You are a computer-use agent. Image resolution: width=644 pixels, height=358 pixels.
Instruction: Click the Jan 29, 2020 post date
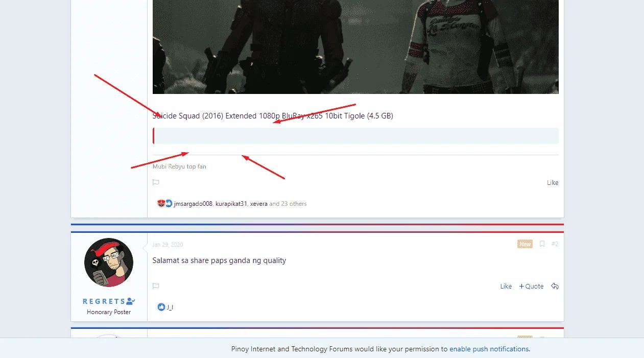168,245
